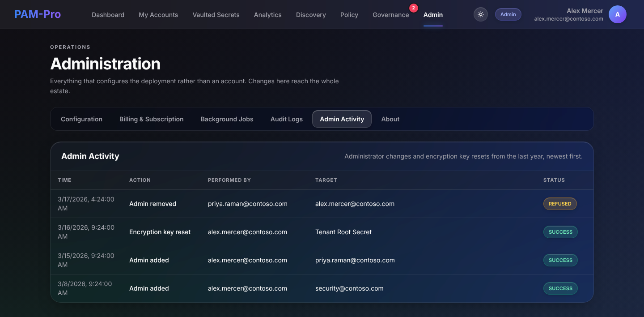Click the PERFORMED BY column header
This screenshot has width=644, height=317.
coord(229,180)
